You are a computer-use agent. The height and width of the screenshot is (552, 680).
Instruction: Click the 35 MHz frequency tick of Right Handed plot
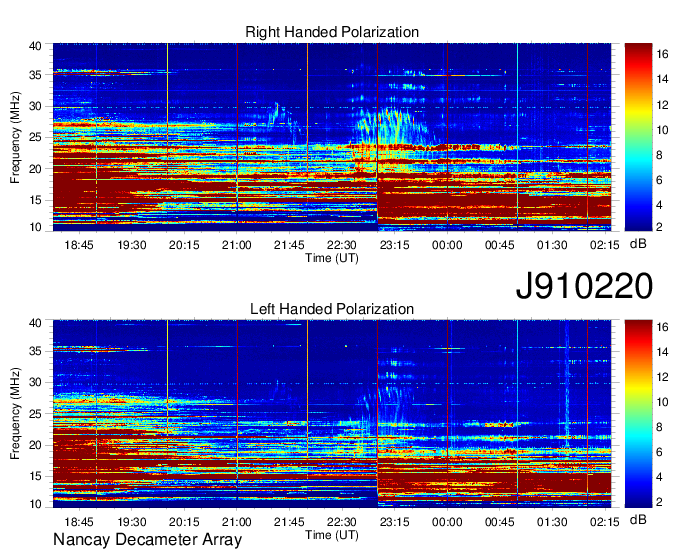click(x=35, y=75)
